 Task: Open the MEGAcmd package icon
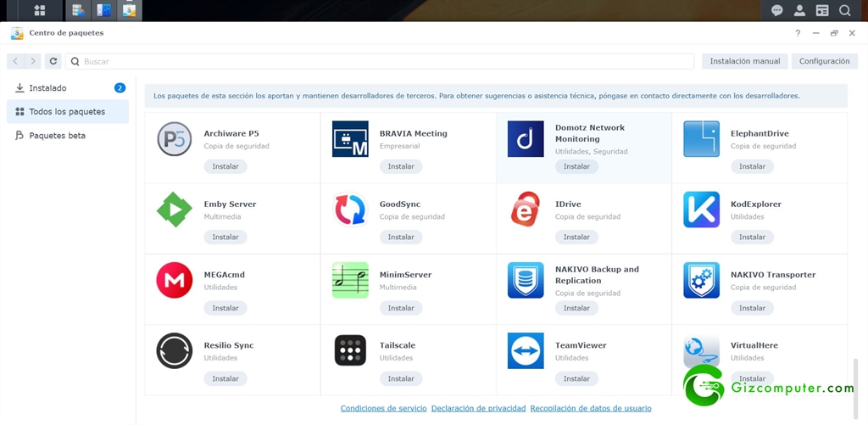(175, 280)
